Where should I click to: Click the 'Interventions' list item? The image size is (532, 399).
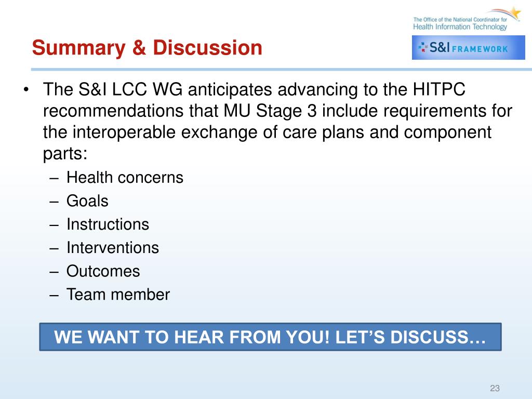click(113, 248)
